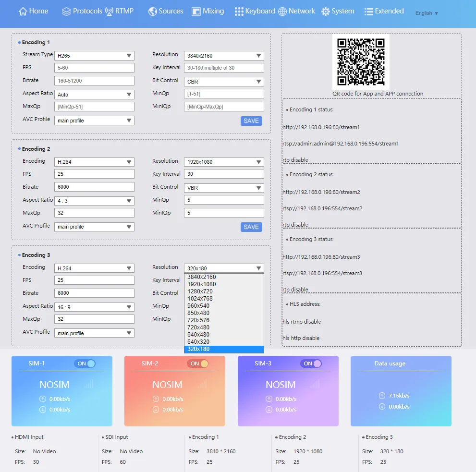The height and width of the screenshot is (472, 476).
Task: Click the Sources globe icon
Action: click(153, 12)
